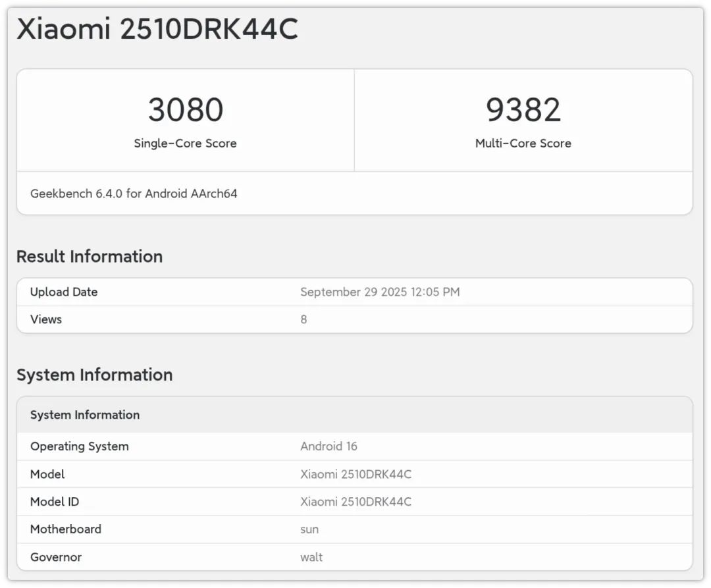Select the Geekbench 6.4.0 for Android AArch64 text
Image resolution: width=711 pixels, height=588 pixels.
pos(134,194)
